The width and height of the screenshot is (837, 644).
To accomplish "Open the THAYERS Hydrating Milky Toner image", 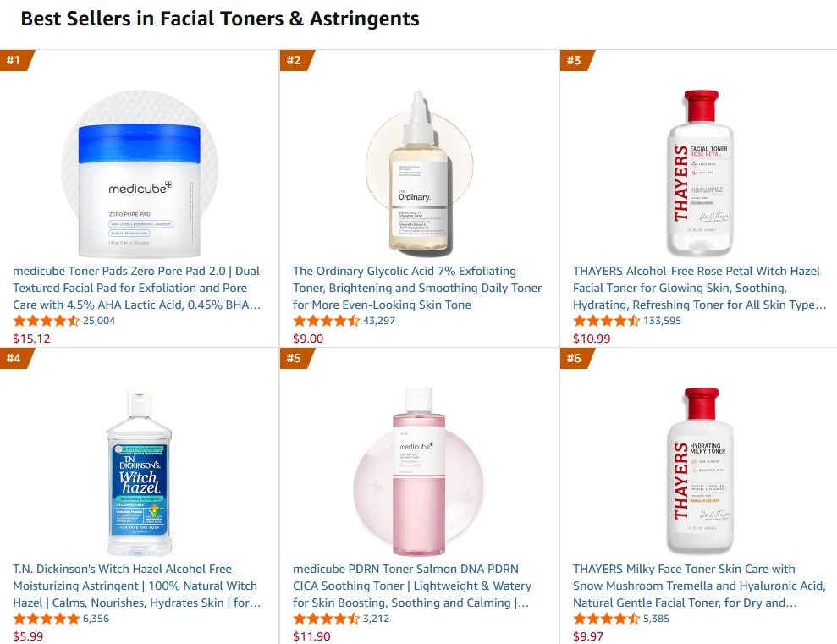I will pos(699,471).
